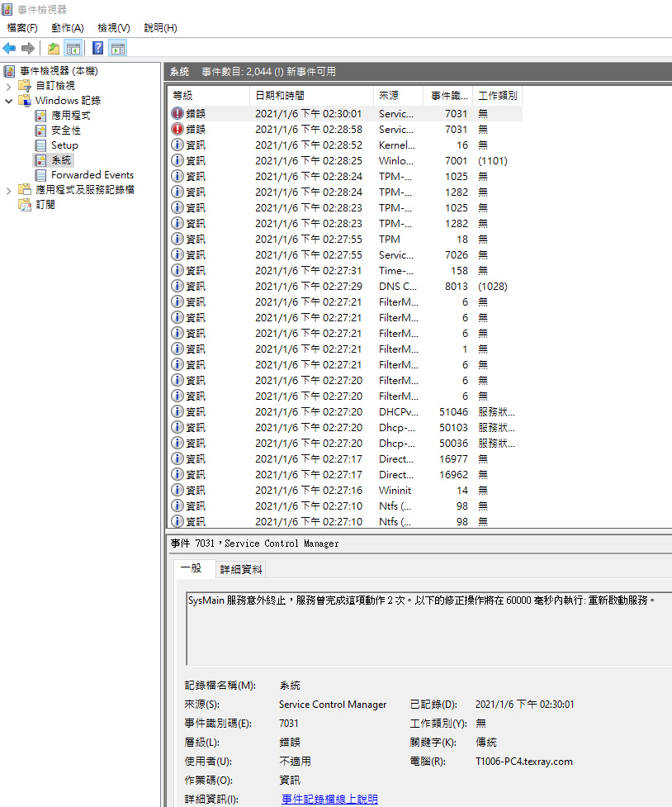The image size is (672, 807).
Task: Open the 檢視(V) menu
Action: point(114,28)
